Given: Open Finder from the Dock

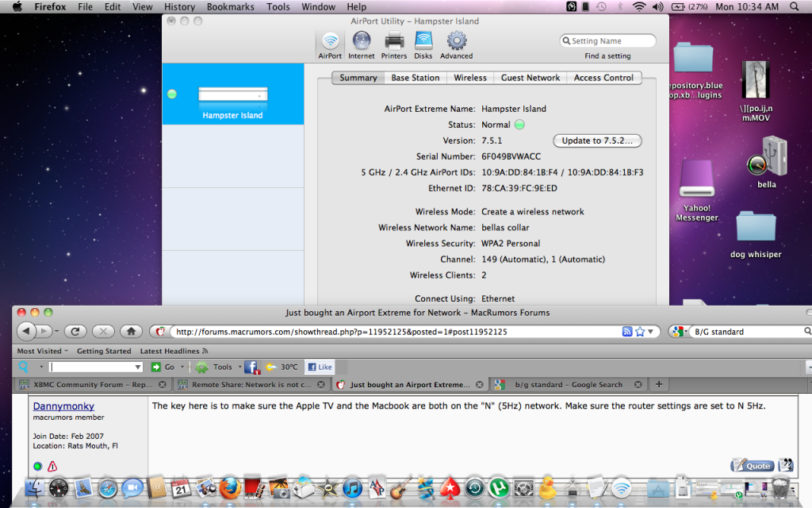Looking at the screenshot, I should pos(35,488).
